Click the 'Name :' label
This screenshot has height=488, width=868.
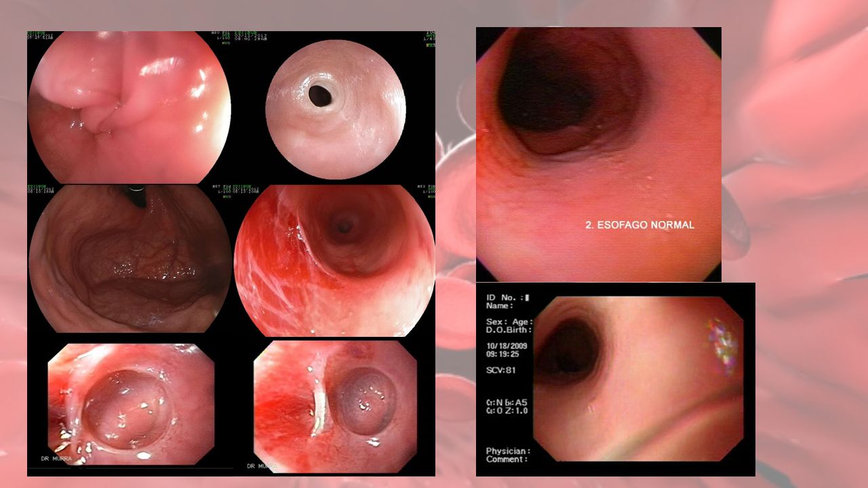(501, 306)
